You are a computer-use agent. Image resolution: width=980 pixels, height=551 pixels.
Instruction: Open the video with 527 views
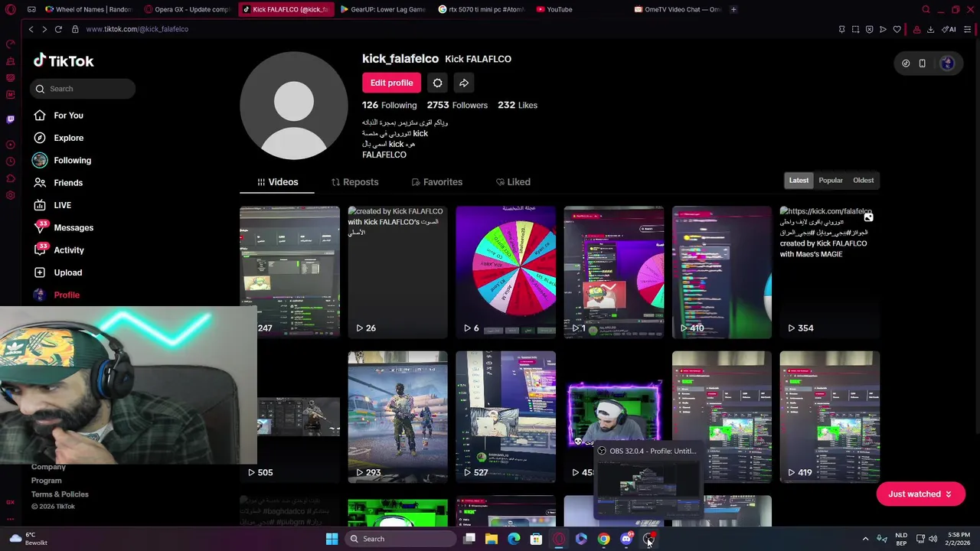point(505,417)
